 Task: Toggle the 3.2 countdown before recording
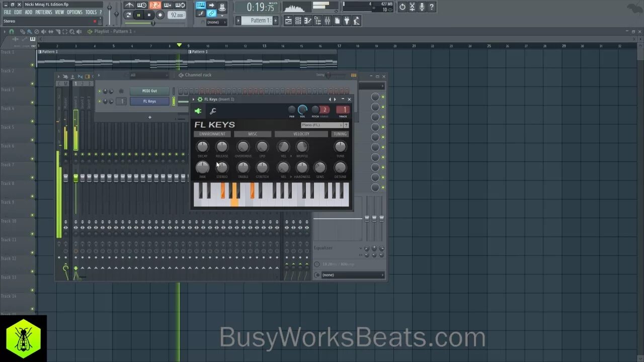coord(155,5)
